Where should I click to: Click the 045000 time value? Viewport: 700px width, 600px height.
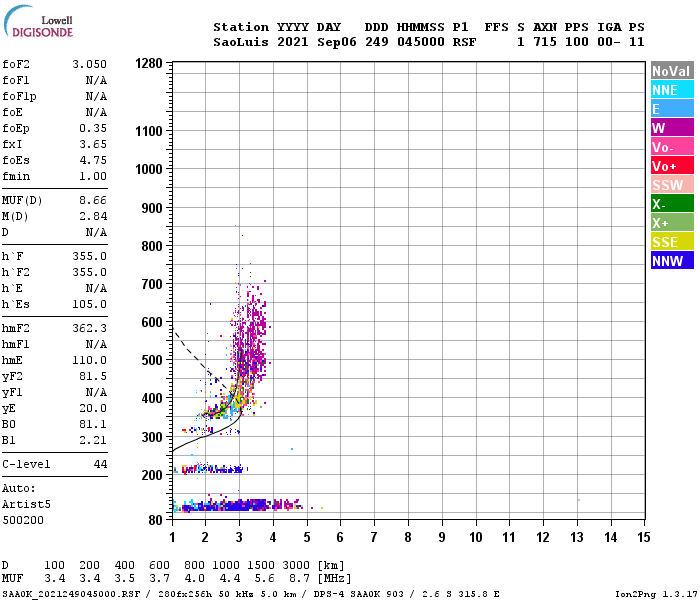(x=421, y=42)
